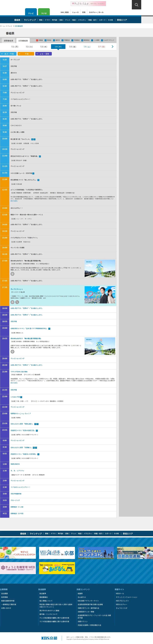
Task: Open アニメ category in main navigation
Action: click(68, 20)
